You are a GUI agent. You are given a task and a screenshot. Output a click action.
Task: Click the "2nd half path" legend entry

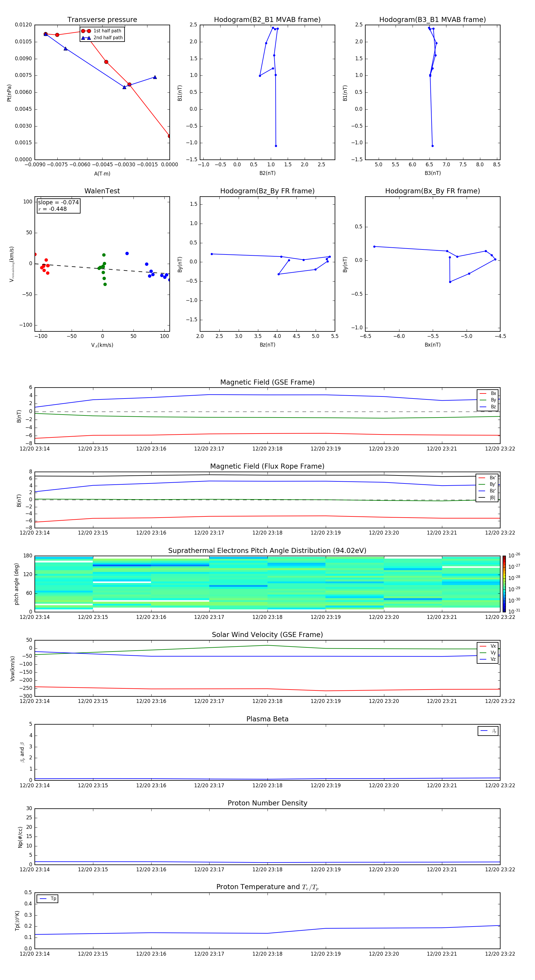pyautogui.click(x=102, y=38)
